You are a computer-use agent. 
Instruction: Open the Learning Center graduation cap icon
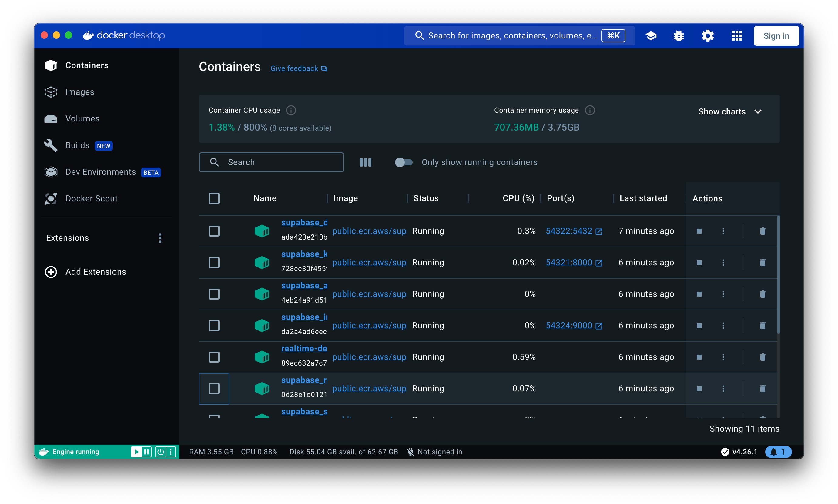click(651, 36)
